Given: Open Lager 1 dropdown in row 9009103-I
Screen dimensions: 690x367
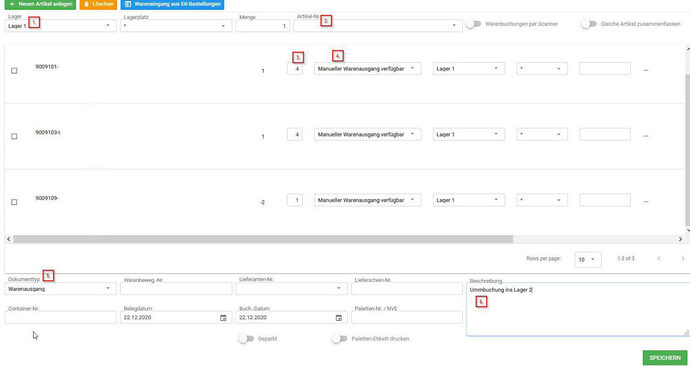Looking at the screenshot, I should click(469, 134).
